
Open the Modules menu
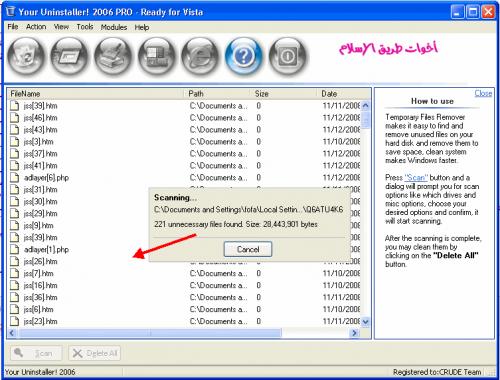[114, 27]
